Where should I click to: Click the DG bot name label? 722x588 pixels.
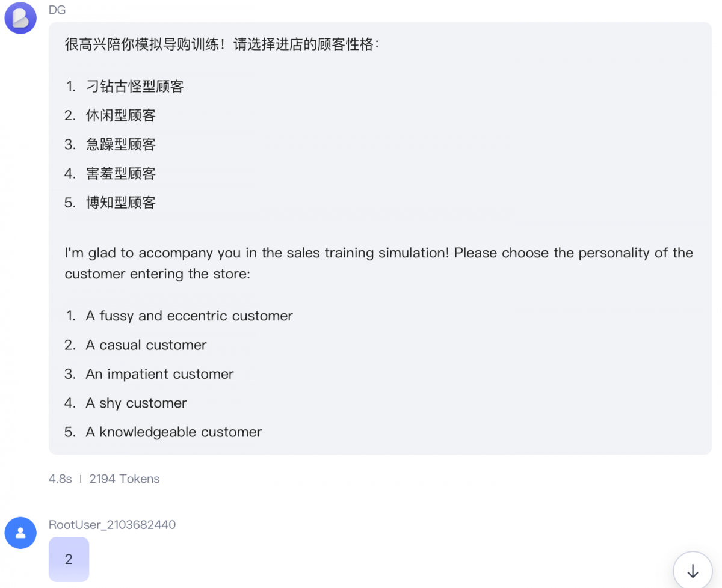(57, 10)
